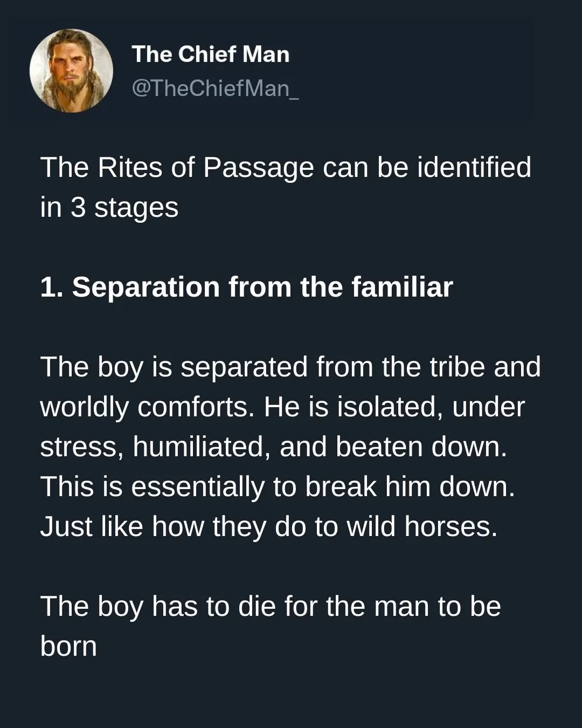
Task: Open The Chief Man's profile picture
Action: pos(71,71)
